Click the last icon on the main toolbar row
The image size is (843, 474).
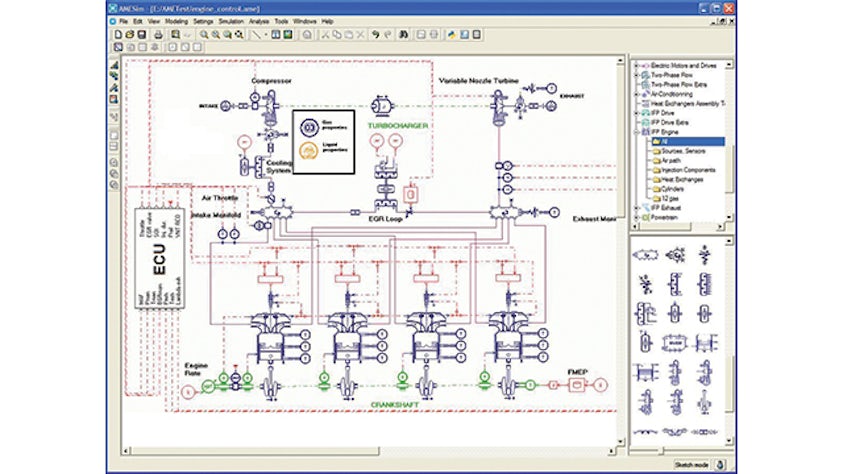tap(476, 34)
